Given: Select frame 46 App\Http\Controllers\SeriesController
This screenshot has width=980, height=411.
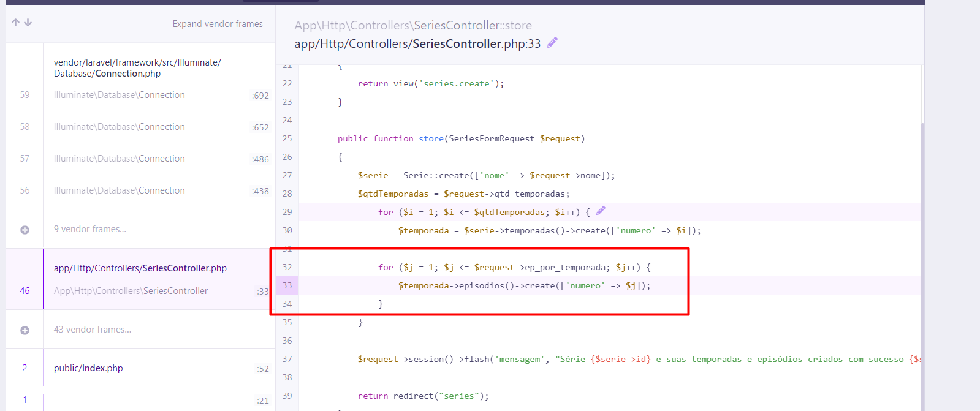Looking at the screenshot, I should tap(140, 279).
